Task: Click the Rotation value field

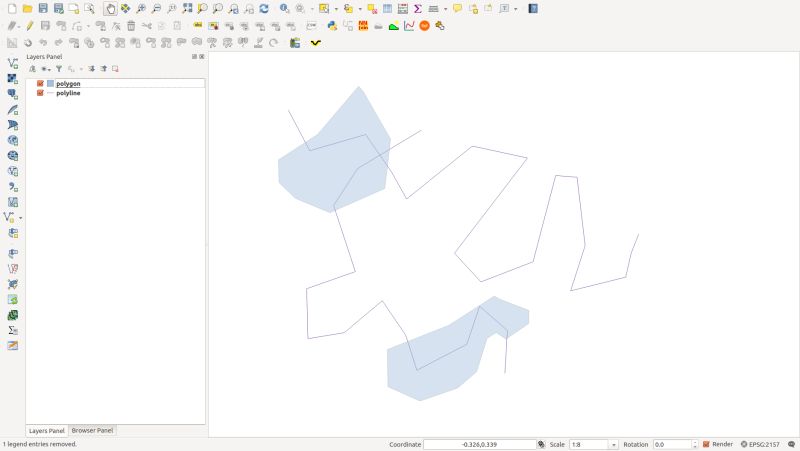Action: pos(672,444)
